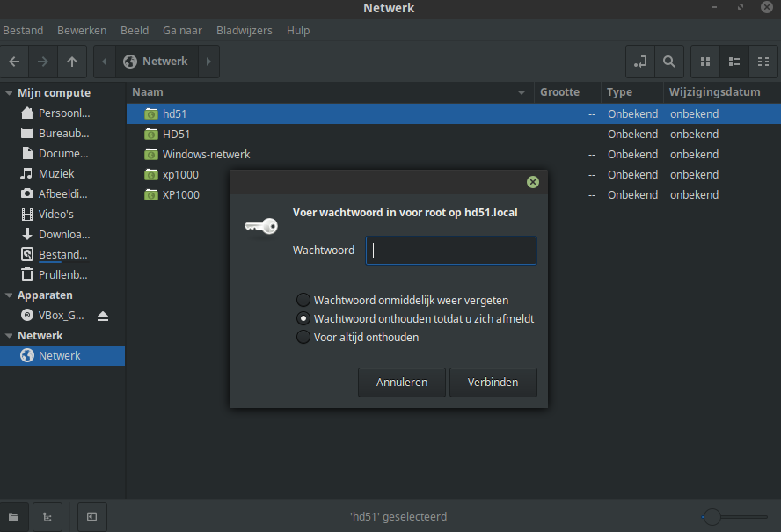Select remember password until logout
The width and height of the screenshot is (781, 532).
coord(303,318)
